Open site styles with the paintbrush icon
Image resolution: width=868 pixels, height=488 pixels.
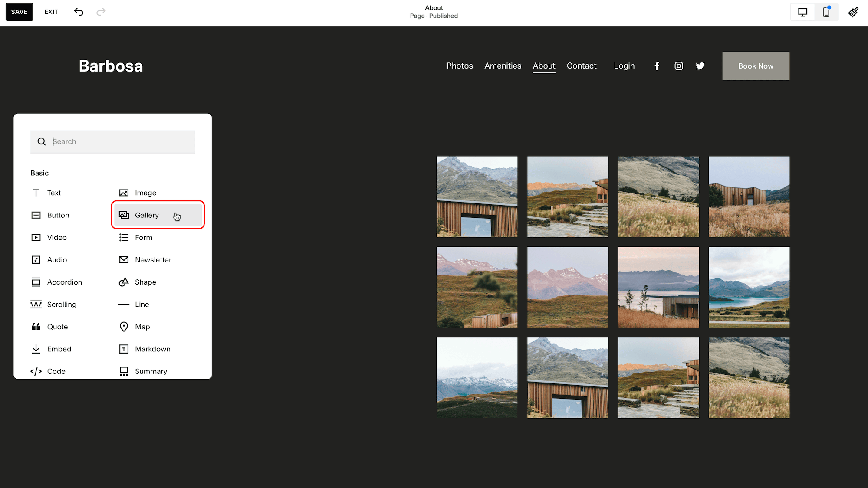coord(853,12)
